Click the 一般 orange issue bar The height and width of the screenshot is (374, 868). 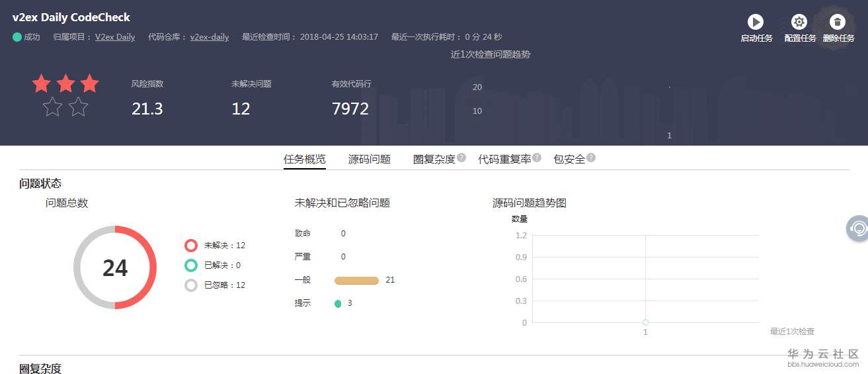[x=357, y=281]
